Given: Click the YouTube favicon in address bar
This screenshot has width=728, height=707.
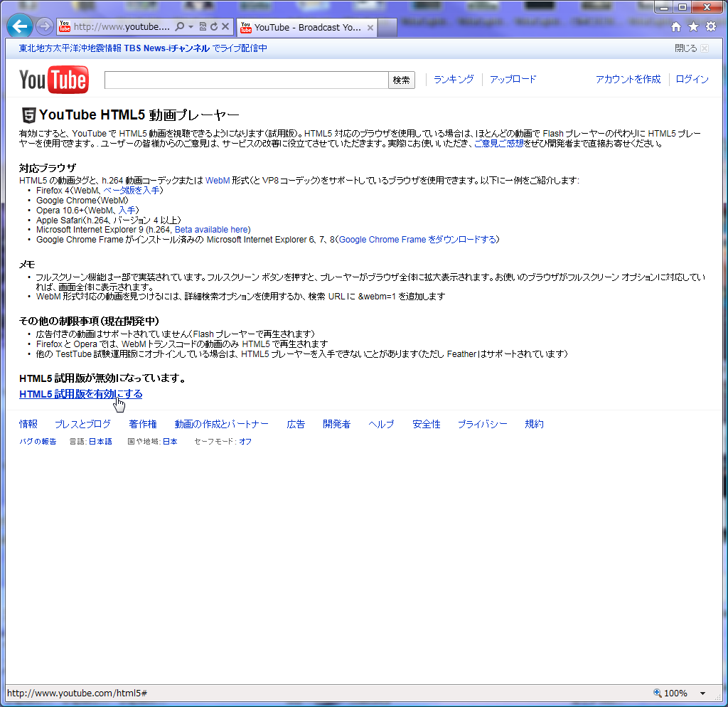Looking at the screenshot, I should (65, 26).
